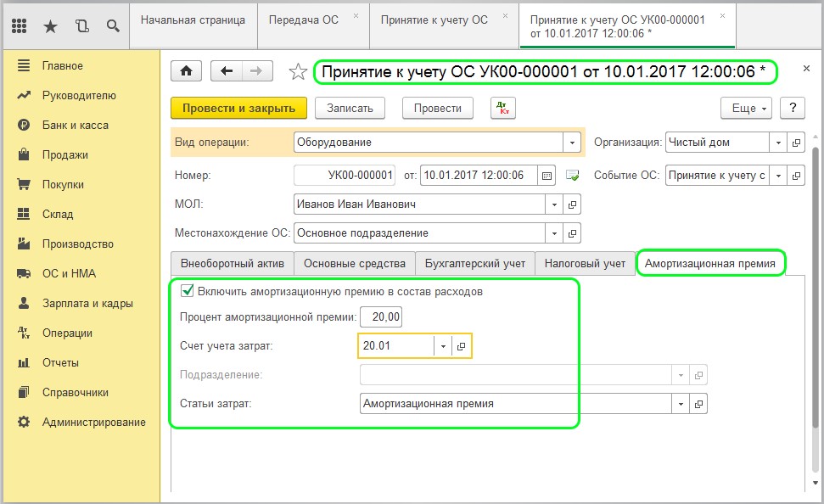Screen dimensions: 824x504
Task: Uncheck 'Включить амортизационную премию в состав расходов'
Action: coord(187,291)
